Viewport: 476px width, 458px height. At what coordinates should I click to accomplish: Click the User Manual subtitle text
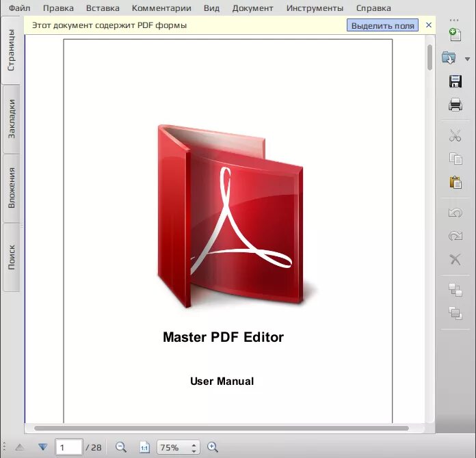tap(222, 381)
